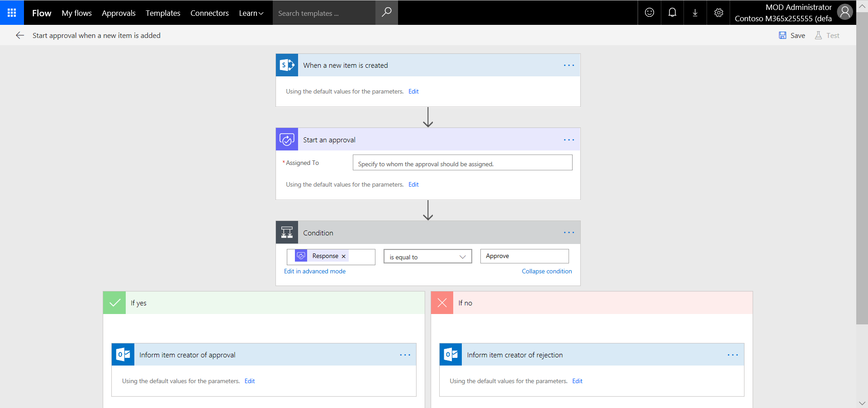The image size is (868, 408).
Task: Go back using the left arrow
Action: click(20, 35)
